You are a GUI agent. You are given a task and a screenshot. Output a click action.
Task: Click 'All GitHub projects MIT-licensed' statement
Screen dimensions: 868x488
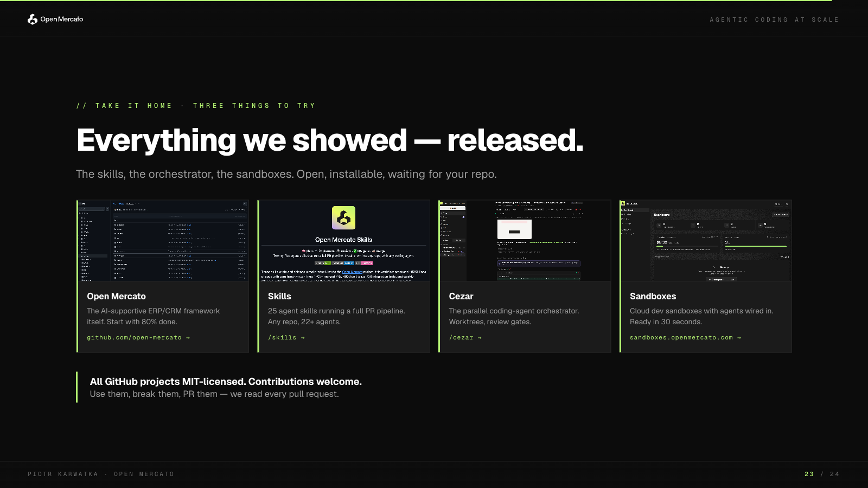(x=226, y=382)
